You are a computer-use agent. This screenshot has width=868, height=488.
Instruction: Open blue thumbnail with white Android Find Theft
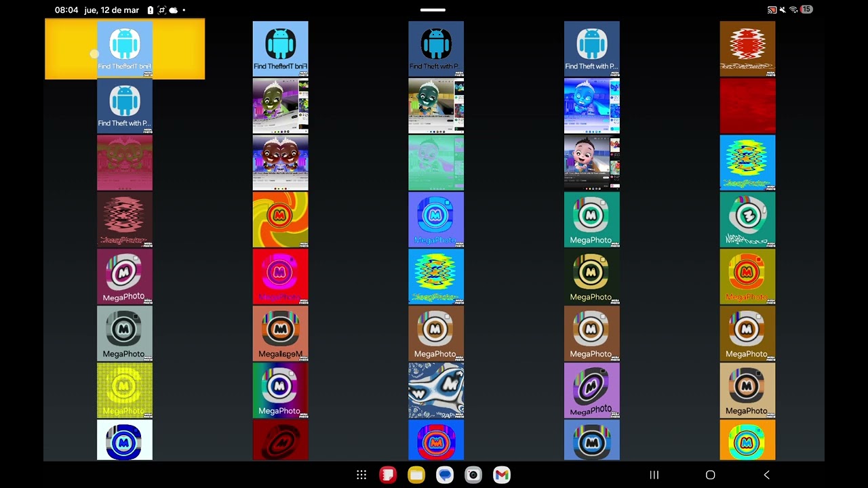[x=591, y=49]
